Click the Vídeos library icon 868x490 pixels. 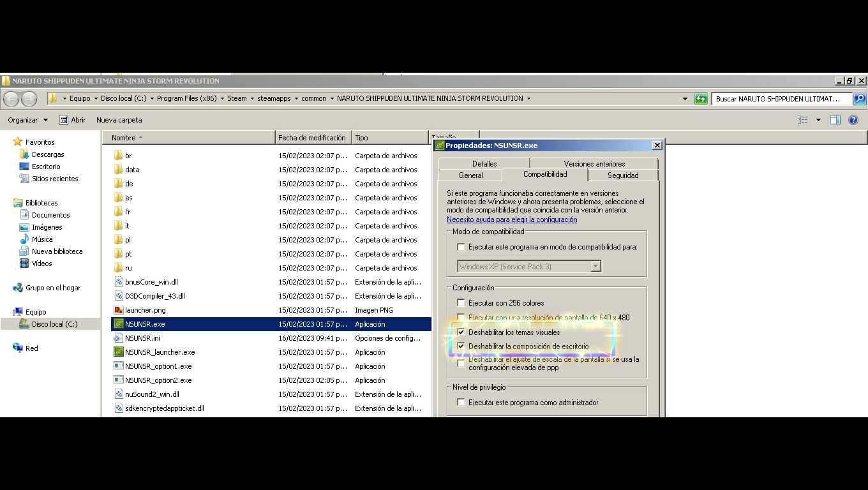pyautogui.click(x=24, y=264)
